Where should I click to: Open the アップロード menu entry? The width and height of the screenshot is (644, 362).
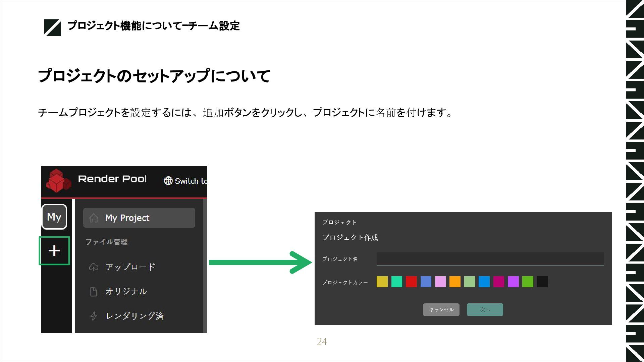[x=130, y=267]
